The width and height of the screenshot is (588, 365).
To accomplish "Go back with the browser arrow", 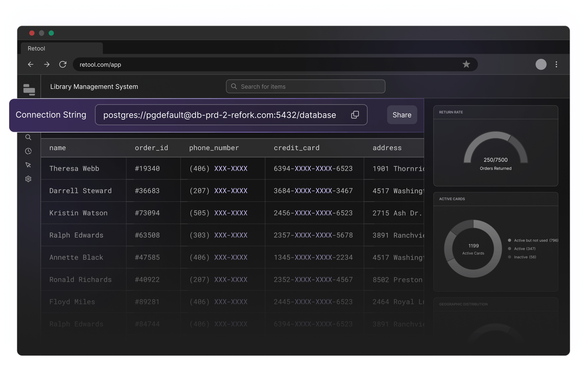I will pyautogui.click(x=31, y=64).
